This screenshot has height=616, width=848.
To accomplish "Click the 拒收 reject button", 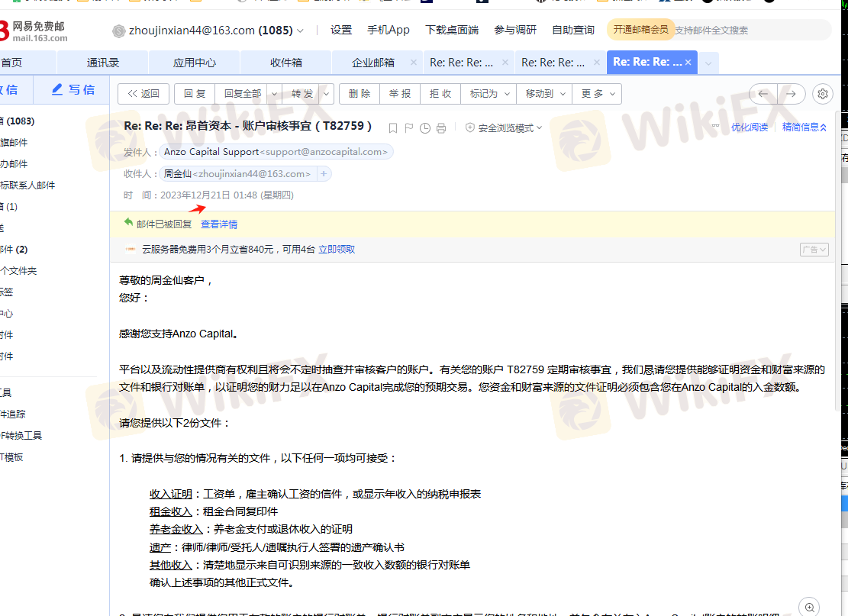I will (440, 94).
